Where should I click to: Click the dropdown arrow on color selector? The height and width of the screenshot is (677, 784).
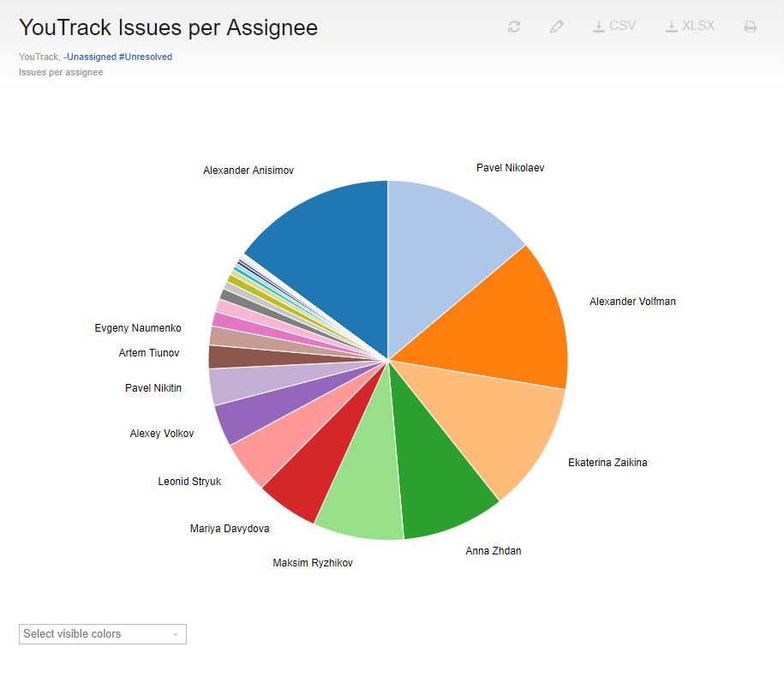coord(178,633)
